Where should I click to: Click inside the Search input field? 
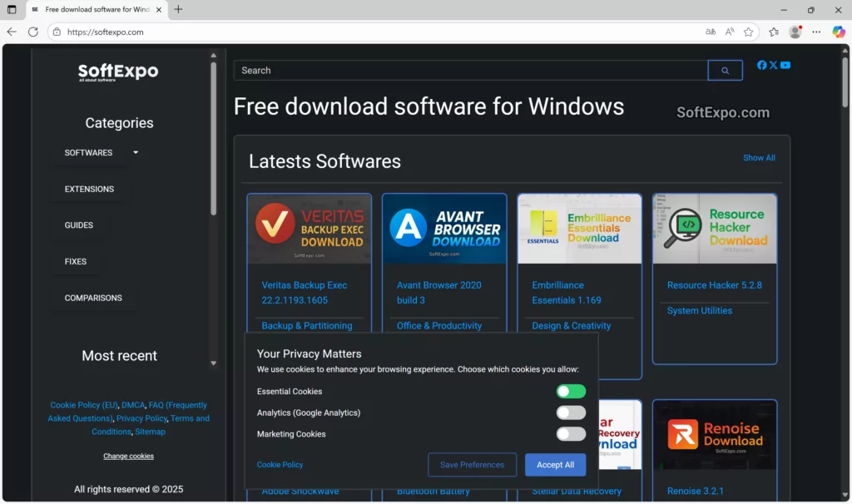pyautogui.click(x=466, y=70)
